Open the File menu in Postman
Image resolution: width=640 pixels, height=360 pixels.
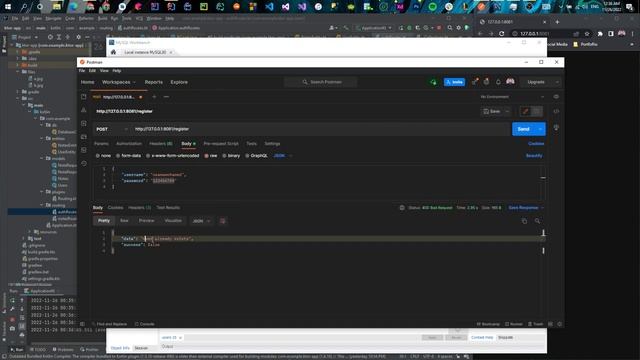point(82,71)
